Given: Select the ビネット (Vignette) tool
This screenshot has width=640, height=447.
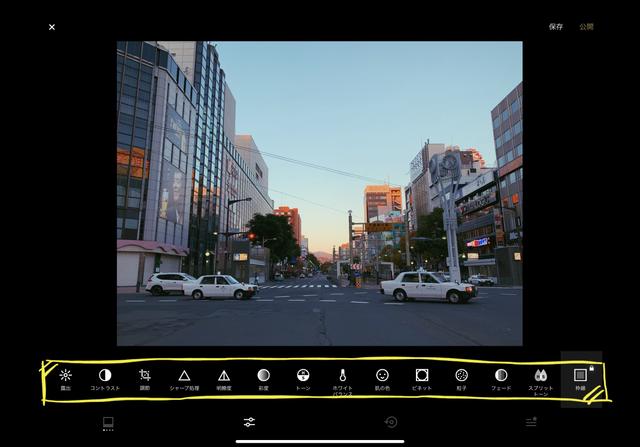Looking at the screenshot, I should (x=422, y=380).
